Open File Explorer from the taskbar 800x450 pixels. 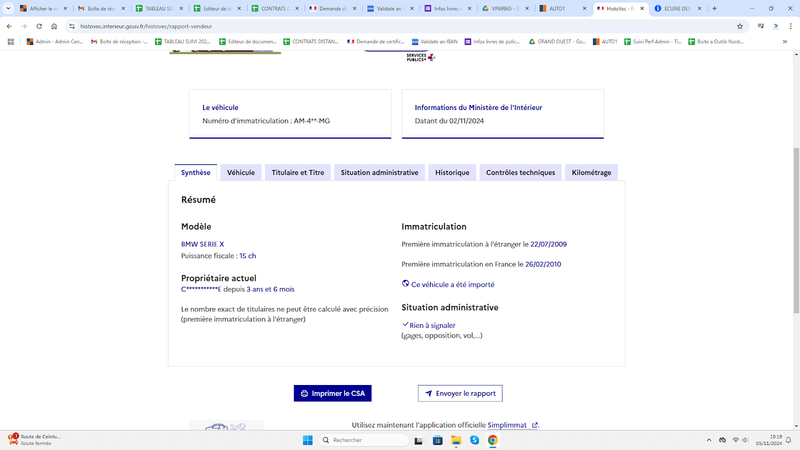[x=456, y=440]
